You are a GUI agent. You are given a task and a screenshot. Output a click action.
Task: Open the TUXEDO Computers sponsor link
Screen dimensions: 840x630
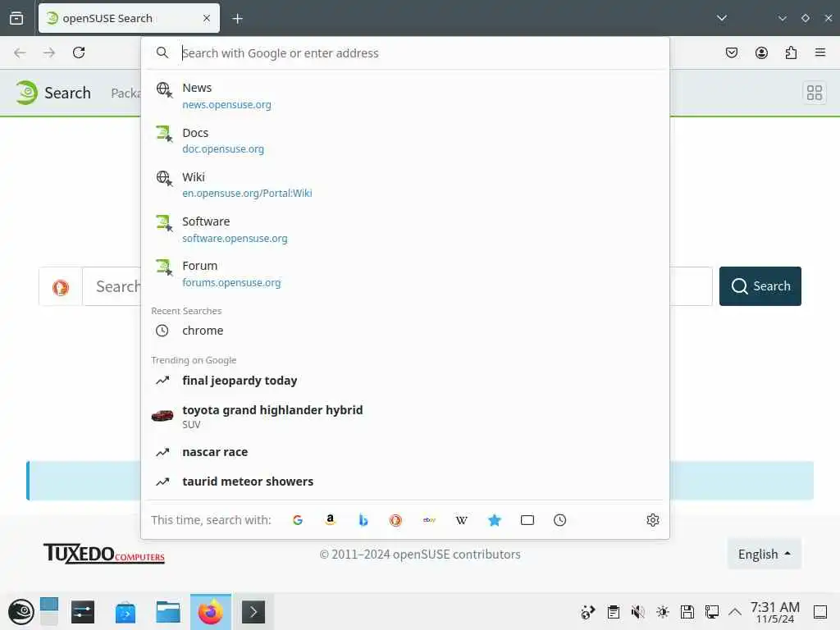coord(104,554)
